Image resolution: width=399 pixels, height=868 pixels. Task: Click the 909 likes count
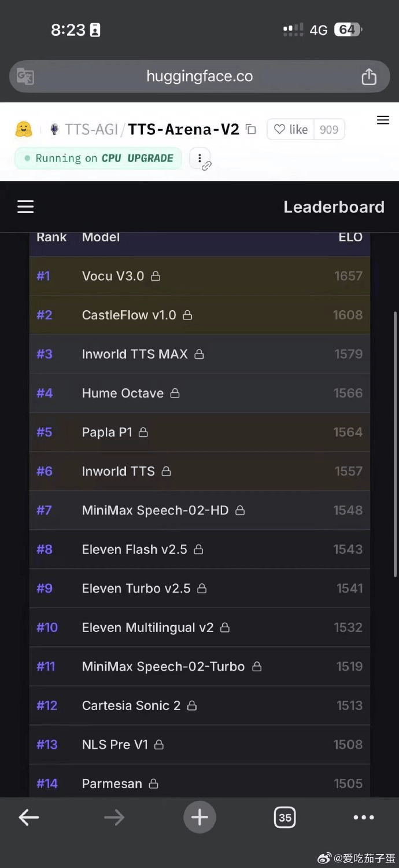pos(329,130)
